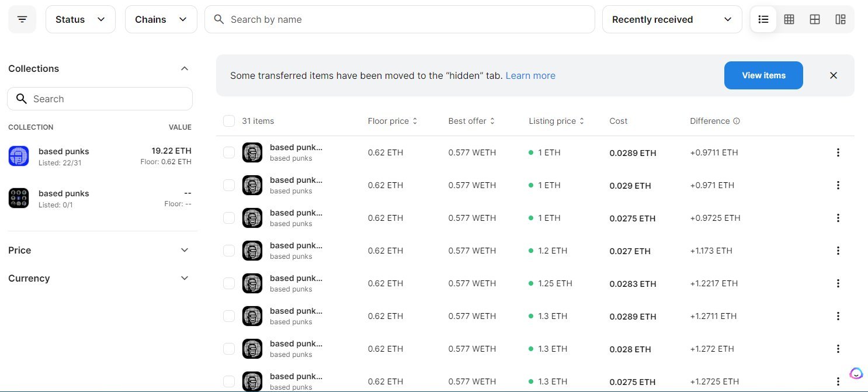Switch to small grid view
Viewport: 868px width, 392px height.
(789, 19)
